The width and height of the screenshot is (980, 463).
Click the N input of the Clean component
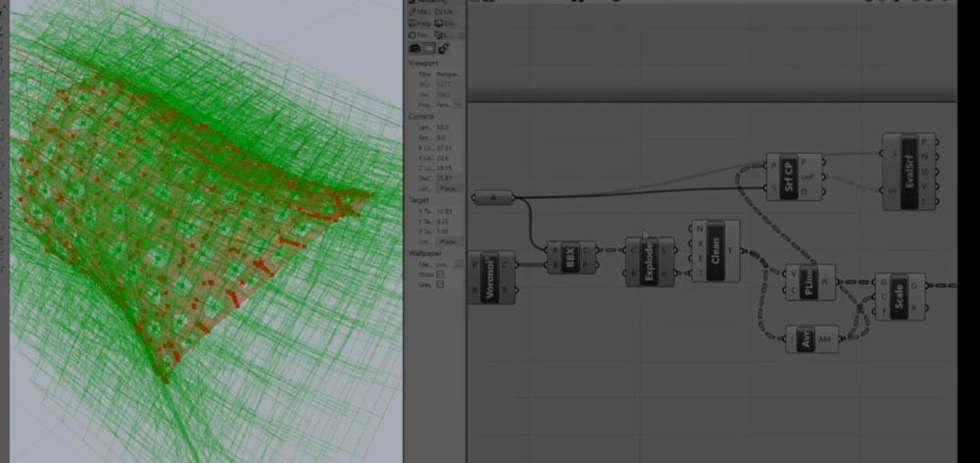tap(700, 229)
